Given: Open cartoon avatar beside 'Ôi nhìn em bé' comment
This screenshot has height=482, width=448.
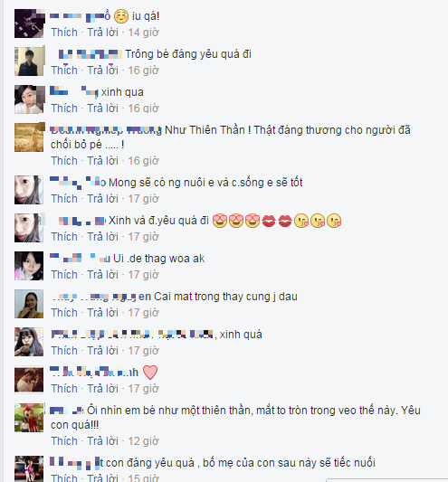Looking at the screenshot, I should click(x=29, y=418).
